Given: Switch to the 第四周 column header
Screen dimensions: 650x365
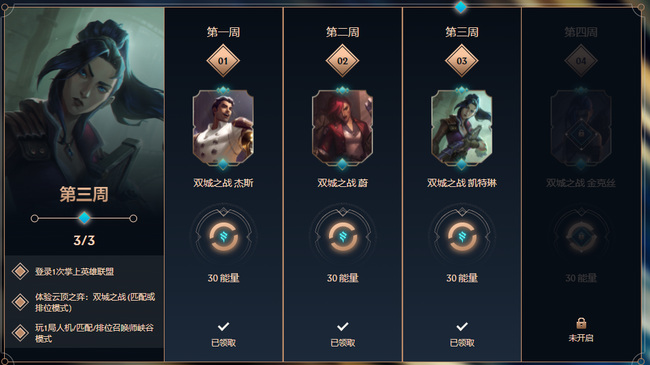Looking at the screenshot, I should tap(581, 32).
